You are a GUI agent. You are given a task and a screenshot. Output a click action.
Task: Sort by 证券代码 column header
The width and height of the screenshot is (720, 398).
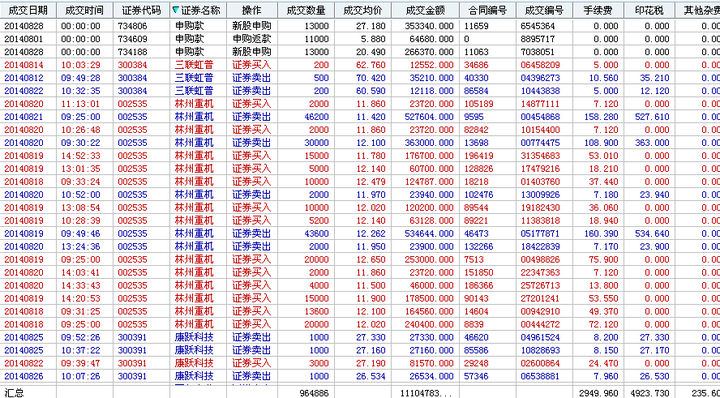(x=141, y=10)
